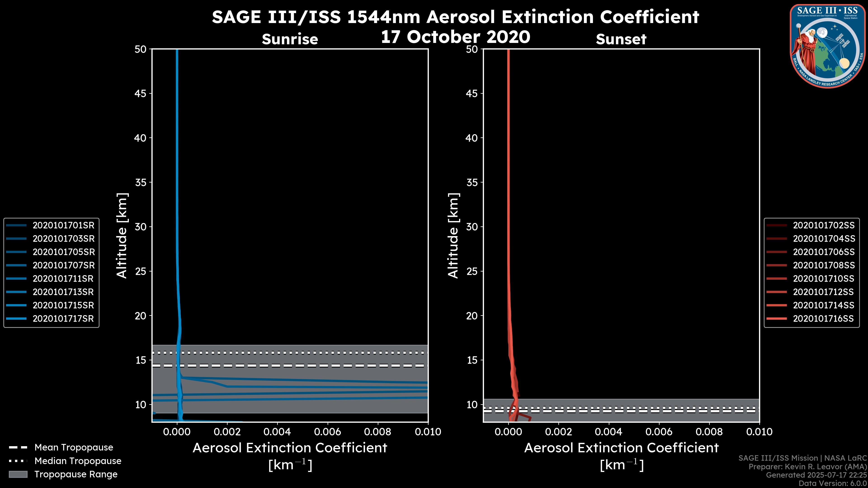The image size is (868, 488).
Task: Click the Sunrise panel title
Action: (290, 39)
